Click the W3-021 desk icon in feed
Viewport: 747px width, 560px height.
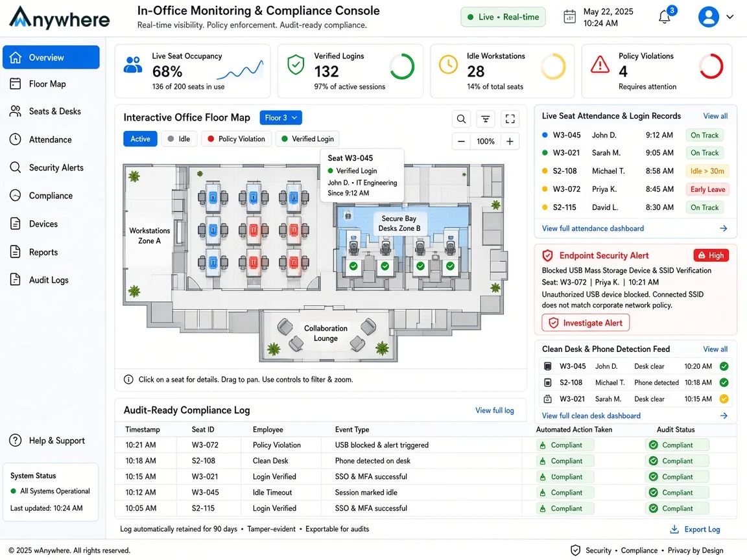click(548, 399)
